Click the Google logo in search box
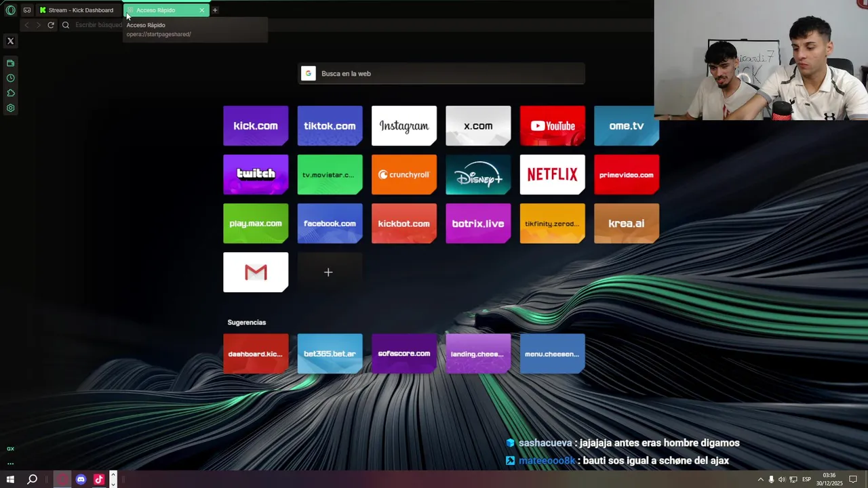 (x=309, y=73)
